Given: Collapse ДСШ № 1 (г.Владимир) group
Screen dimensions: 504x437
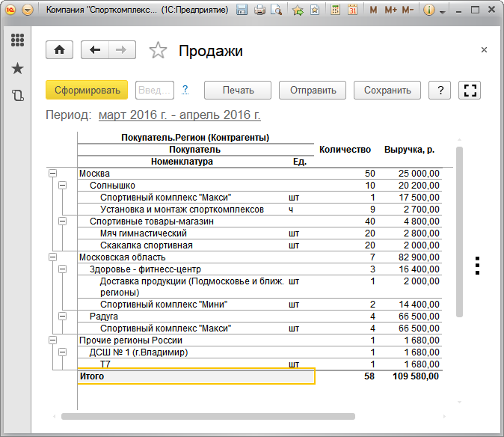Looking at the screenshot, I should [x=63, y=352].
